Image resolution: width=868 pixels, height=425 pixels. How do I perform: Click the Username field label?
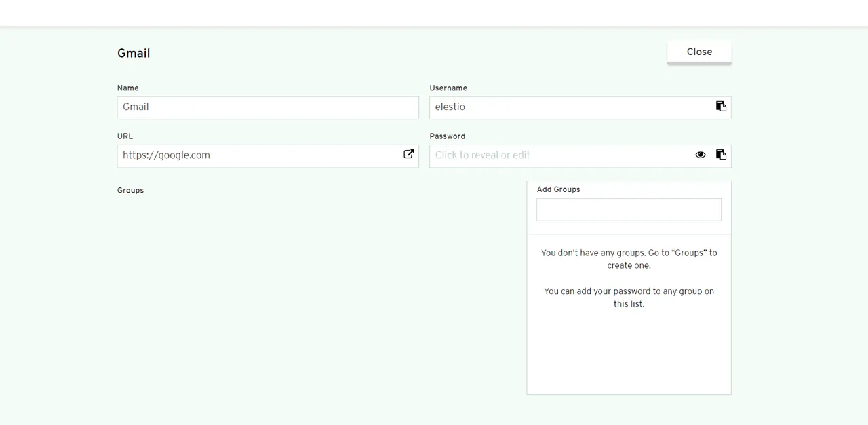click(448, 88)
